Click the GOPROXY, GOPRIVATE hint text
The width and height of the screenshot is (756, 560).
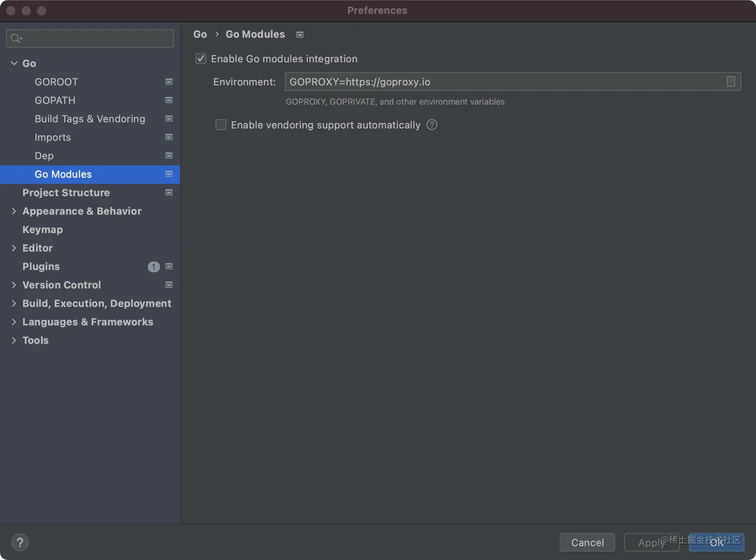(x=395, y=101)
